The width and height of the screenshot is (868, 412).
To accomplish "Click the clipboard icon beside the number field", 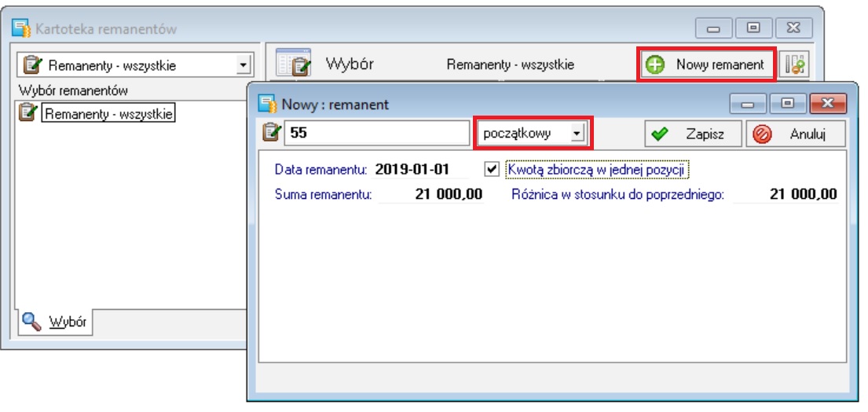I will 272,134.
